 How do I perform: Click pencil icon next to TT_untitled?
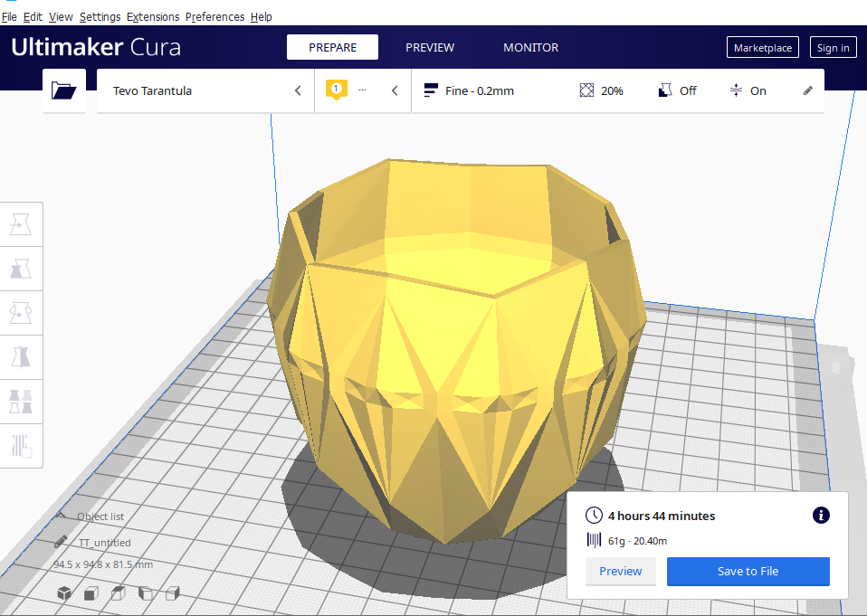click(x=61, y=542)
